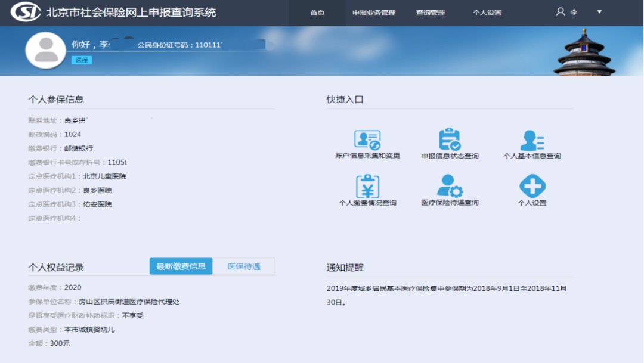Click the profile avatar picture

click(45, 50)
